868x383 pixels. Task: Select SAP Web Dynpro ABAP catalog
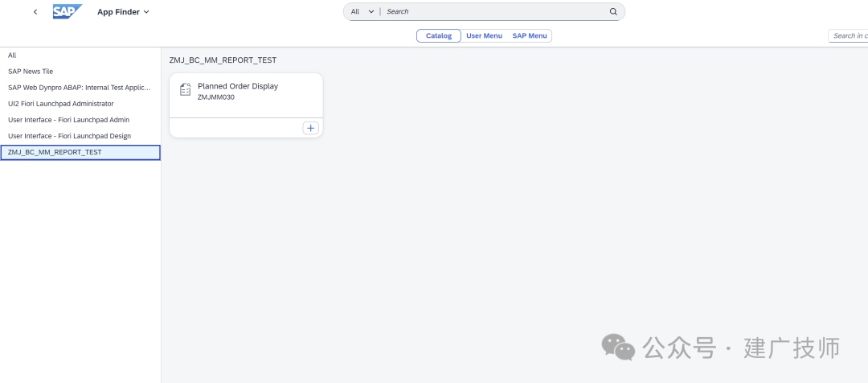pyautogui.click(x=80, y=88)
